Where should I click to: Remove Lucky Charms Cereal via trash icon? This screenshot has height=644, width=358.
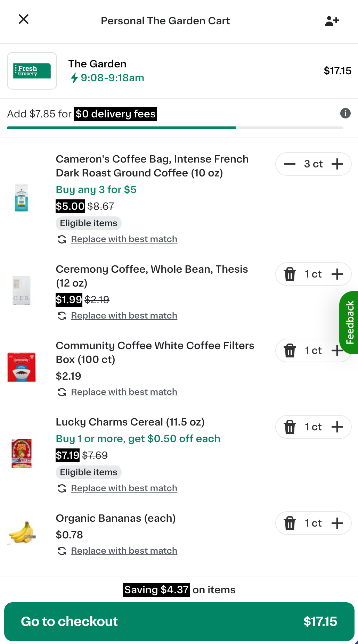[290, 427]
